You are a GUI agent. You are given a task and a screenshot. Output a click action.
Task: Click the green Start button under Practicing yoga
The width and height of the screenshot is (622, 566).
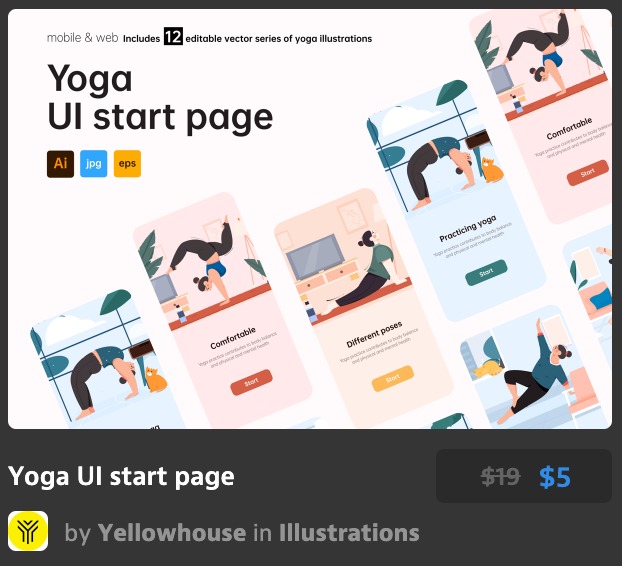[x=486, y=272]
